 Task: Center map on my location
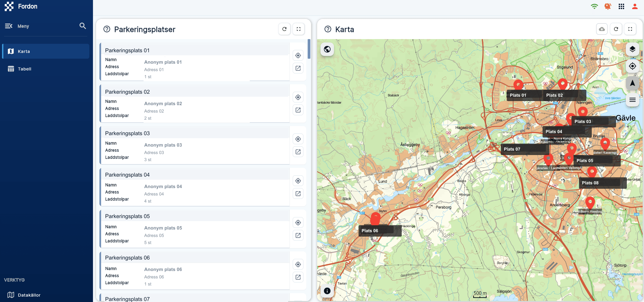633,66
